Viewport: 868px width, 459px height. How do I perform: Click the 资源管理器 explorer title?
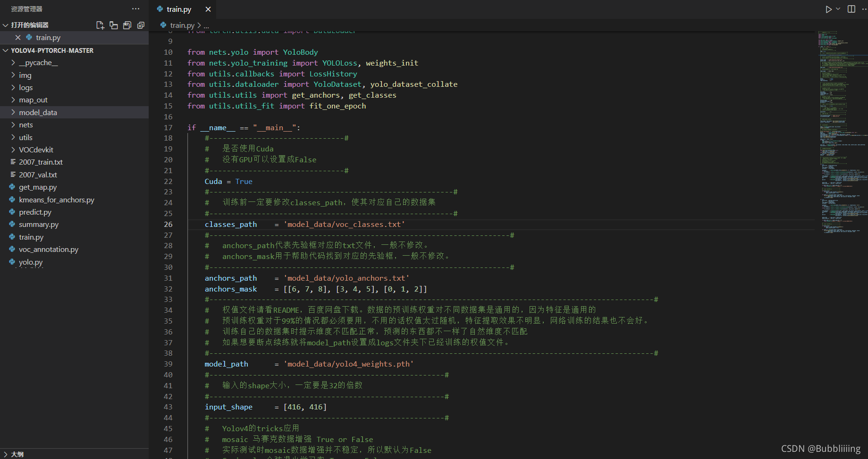pyautogui.click(x=26, y=9)
